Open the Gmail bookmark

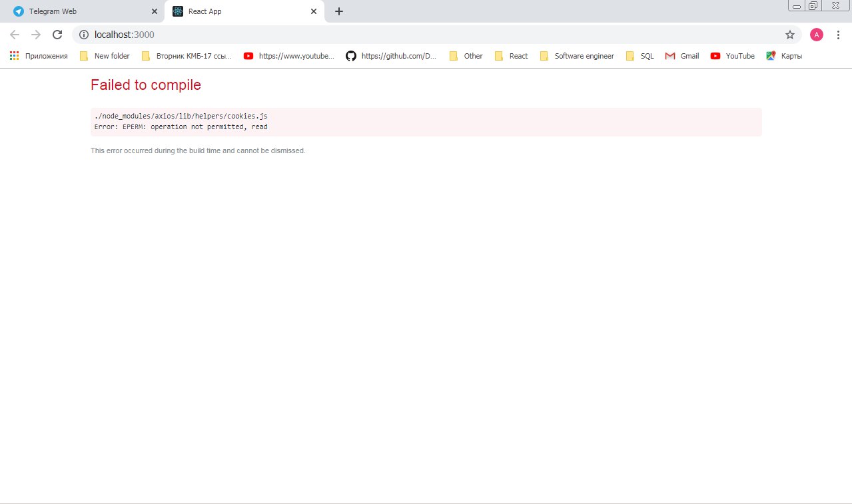pyautogui.click(x=682, y=56)
